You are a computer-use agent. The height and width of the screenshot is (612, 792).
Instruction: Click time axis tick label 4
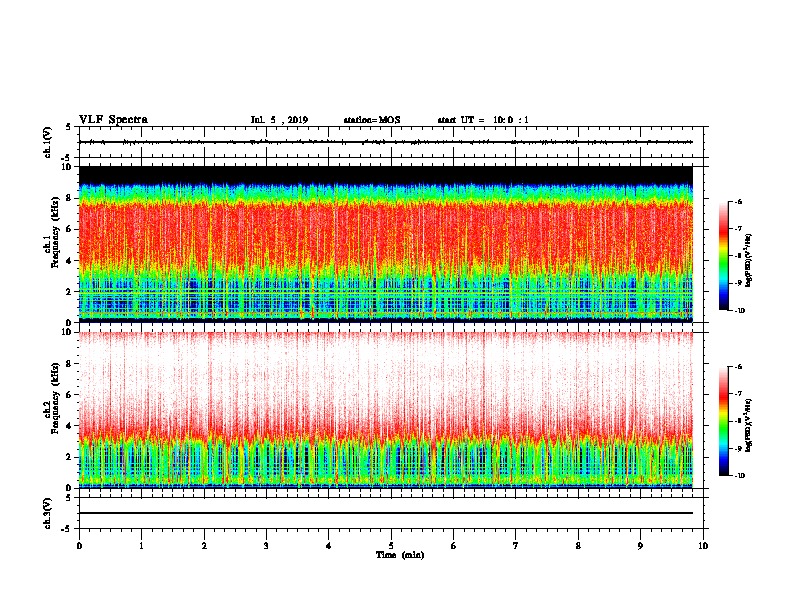pos(329,546)
